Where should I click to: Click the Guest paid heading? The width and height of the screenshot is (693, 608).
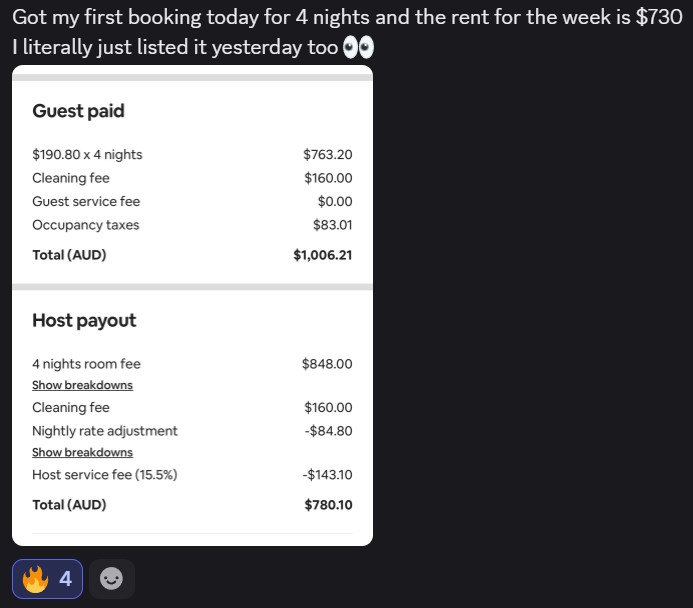click(78, 111)
